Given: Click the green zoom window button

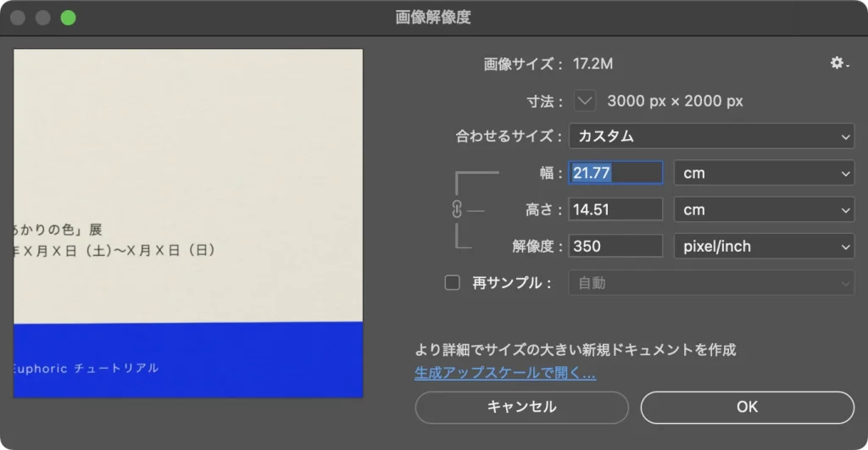Looking at the screenshot, I should pos(68,18).
